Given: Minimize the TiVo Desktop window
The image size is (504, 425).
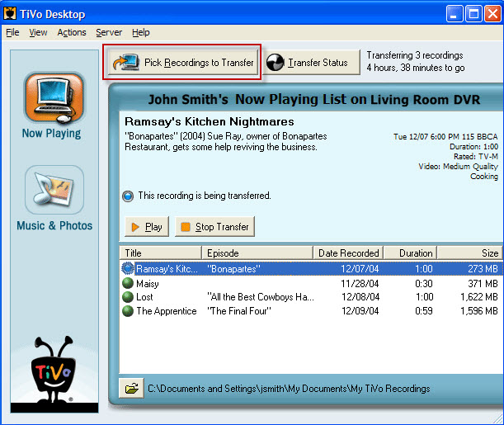Looking at the screenshot, I should 455,14.
